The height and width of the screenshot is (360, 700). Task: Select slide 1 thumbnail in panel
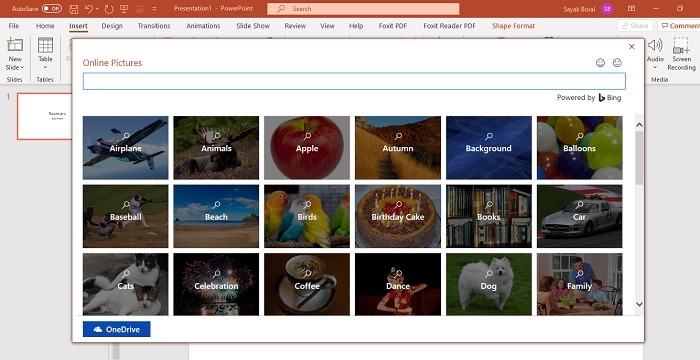coord(44,116)
